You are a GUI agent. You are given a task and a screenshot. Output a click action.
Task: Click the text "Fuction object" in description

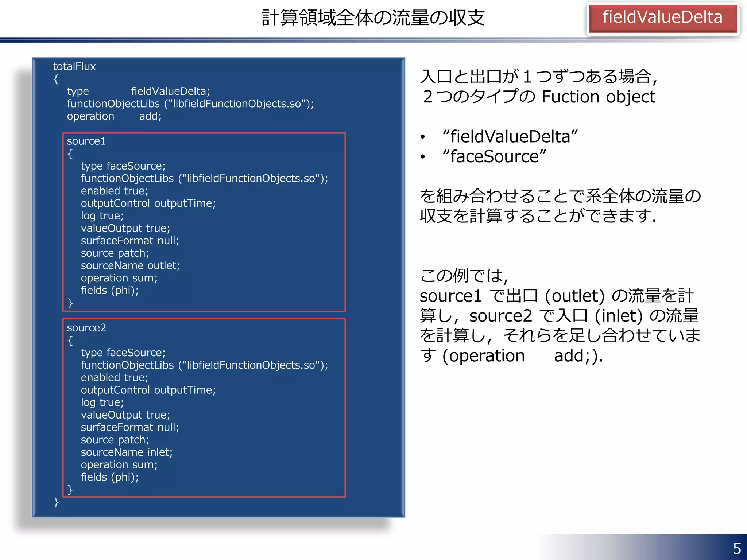598,97
